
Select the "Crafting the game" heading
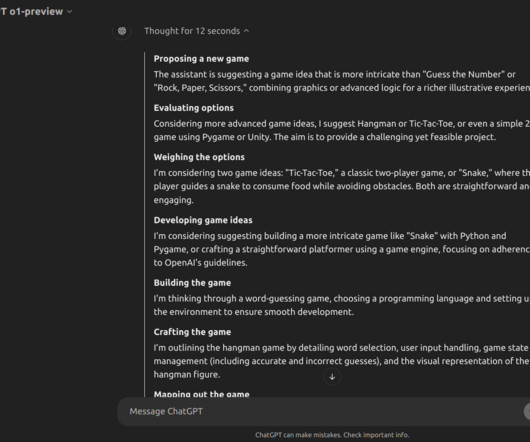tap(192, 332)
